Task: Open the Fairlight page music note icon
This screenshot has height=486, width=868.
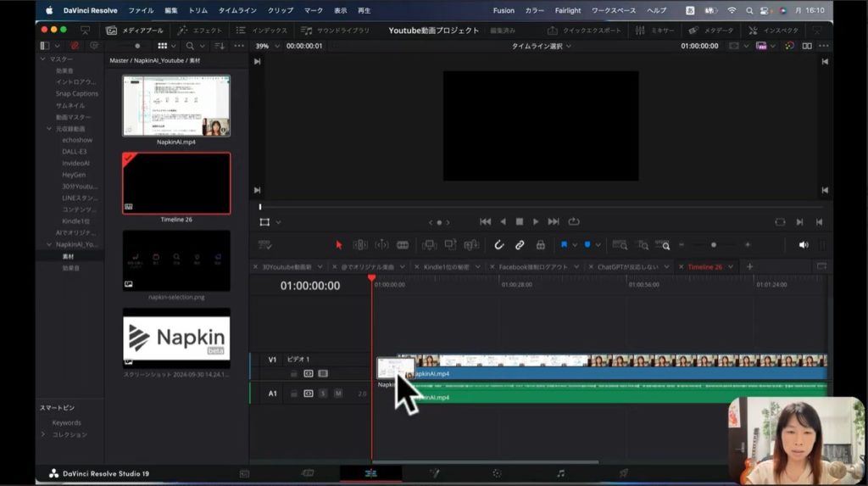Action: point(560,473)
